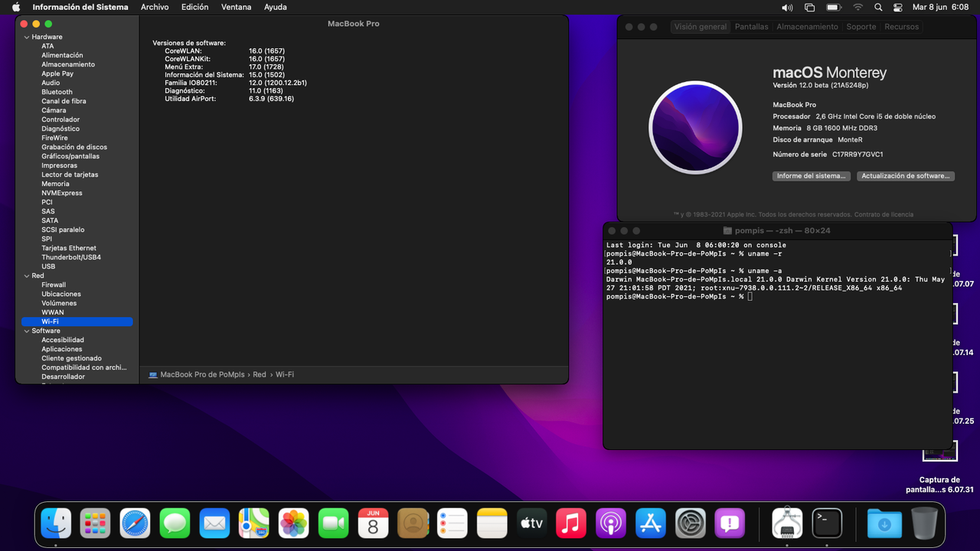Click volume icon in menu bar
Viewport: 980px width, 551px height.
coord(787,7)
